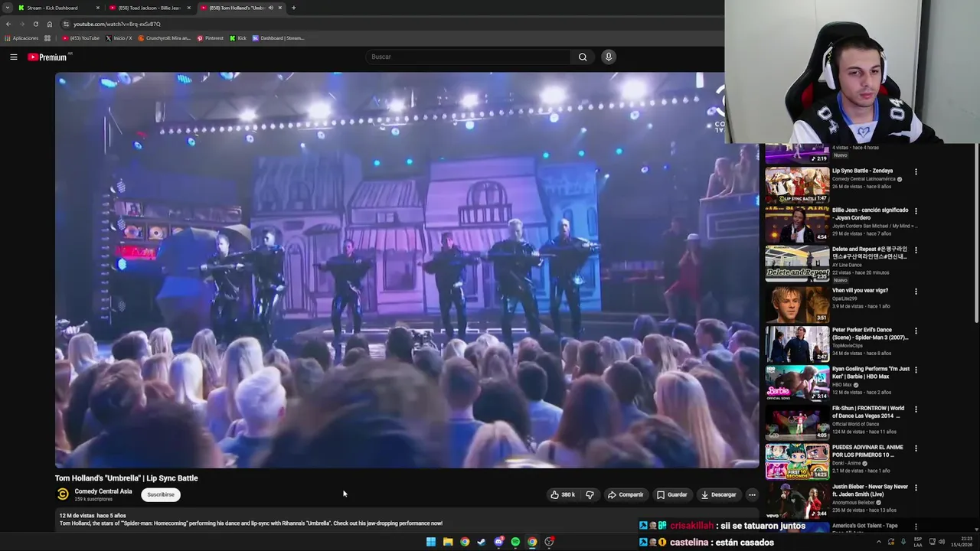This screenshot has height=551, width=980.
Task: Close the Kick Dashboard tab
Action: (x=97, y=8)
